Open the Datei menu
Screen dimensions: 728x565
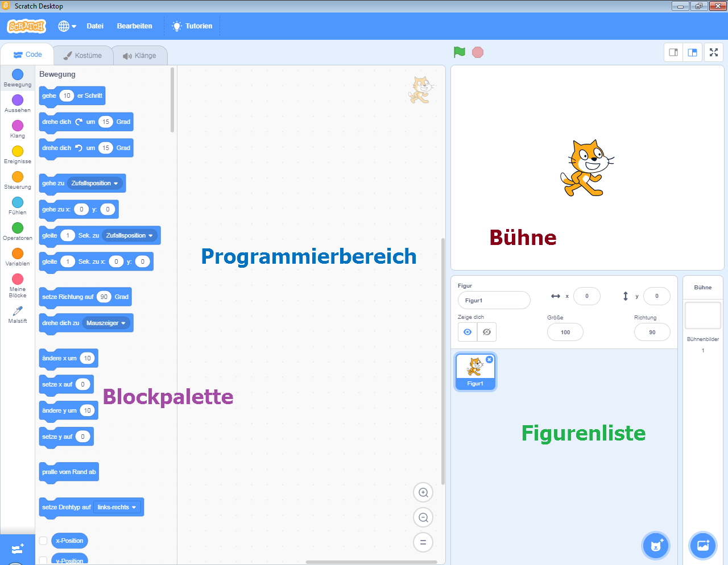95,26
